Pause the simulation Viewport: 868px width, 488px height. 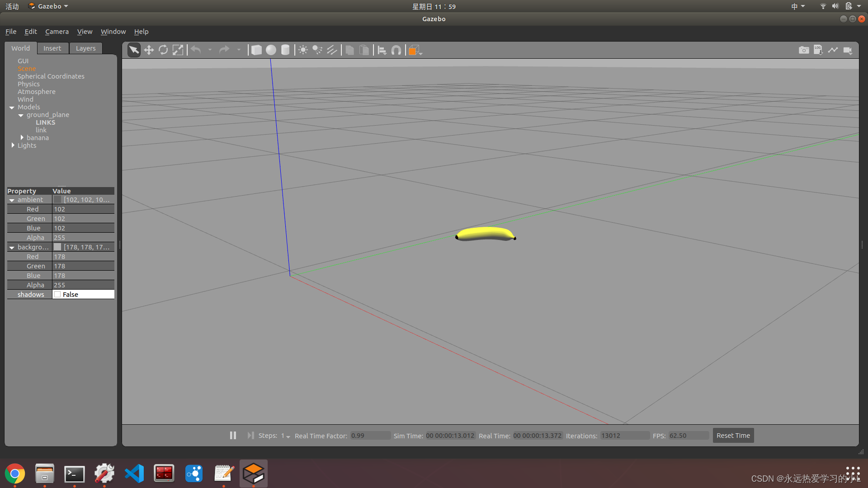pos(233,436)
